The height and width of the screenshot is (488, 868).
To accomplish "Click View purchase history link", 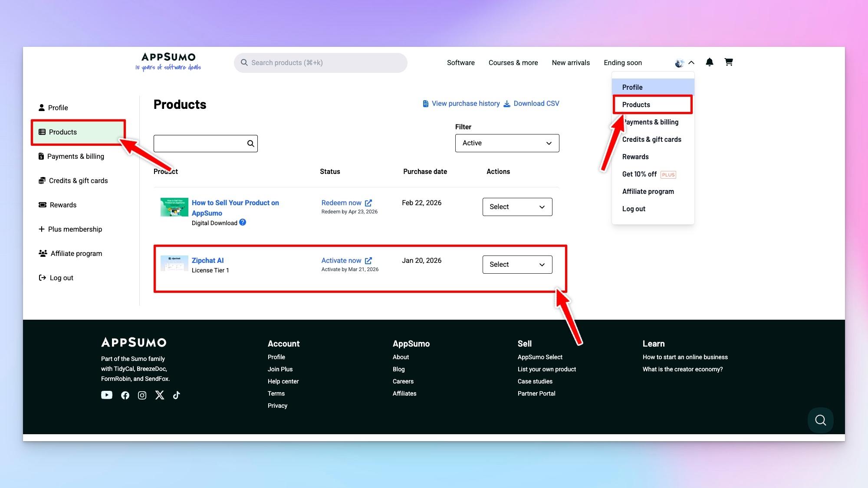I will click(x=466, y=104).
